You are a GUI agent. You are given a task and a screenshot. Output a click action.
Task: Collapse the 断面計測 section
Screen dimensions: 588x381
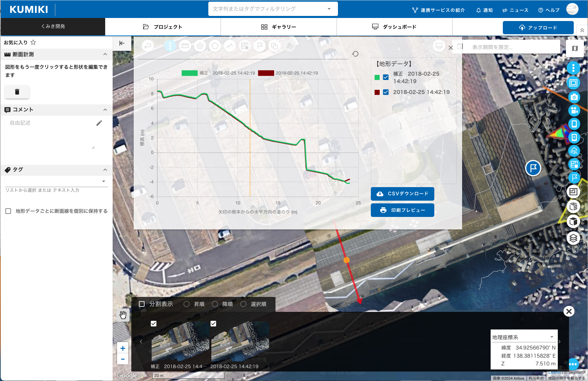tap(105, 54)
